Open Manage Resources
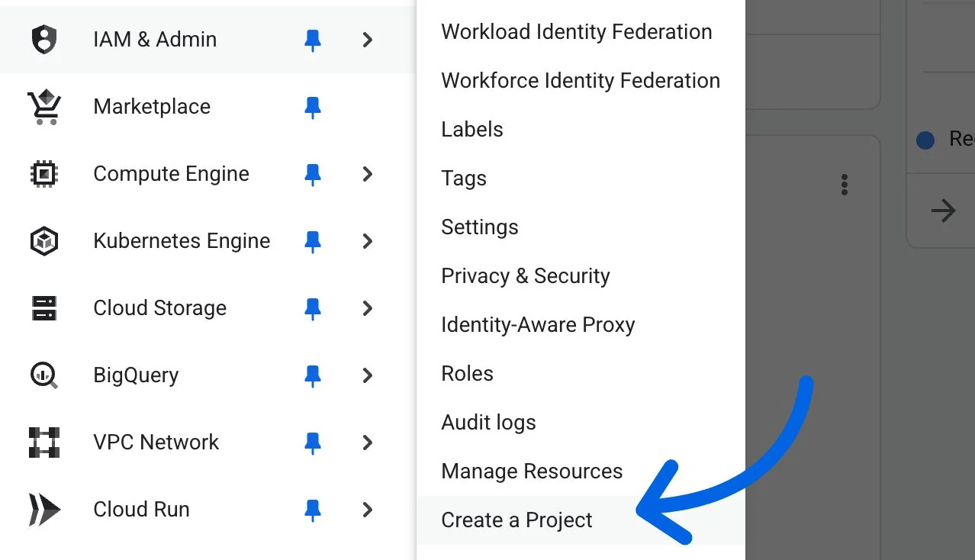This screenshot has height=560, width=975. (532, 471)
